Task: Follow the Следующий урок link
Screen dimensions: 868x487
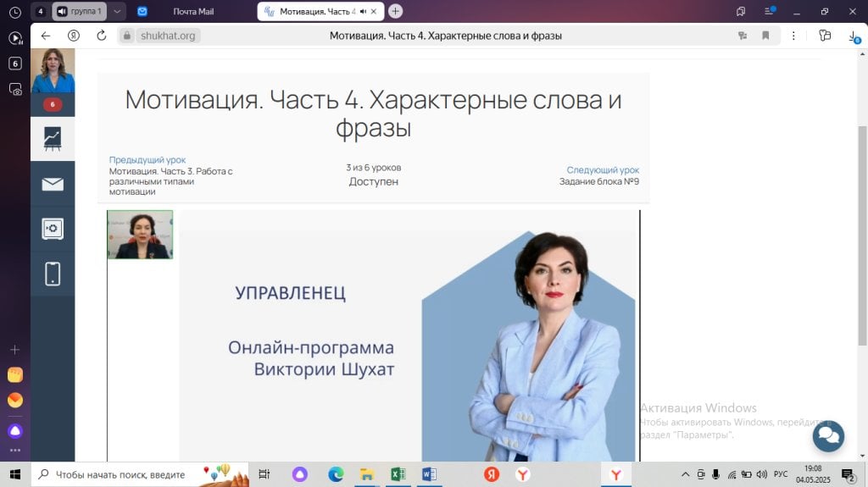Action: coord(603,170)
